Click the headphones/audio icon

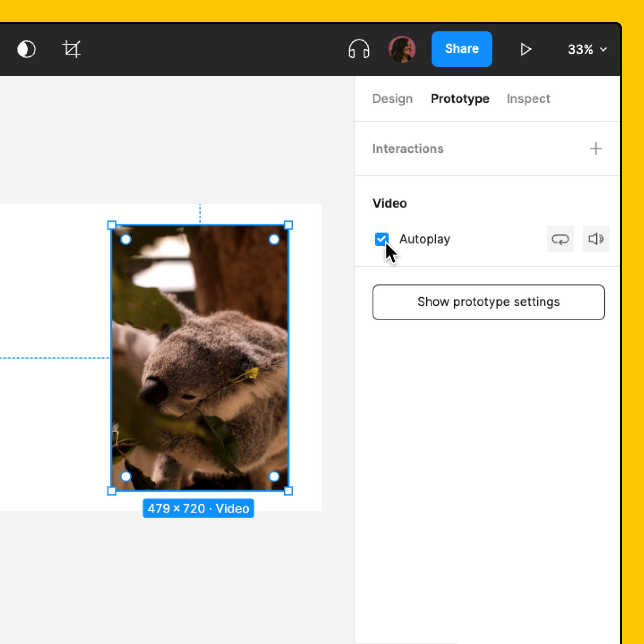[359, 50]
